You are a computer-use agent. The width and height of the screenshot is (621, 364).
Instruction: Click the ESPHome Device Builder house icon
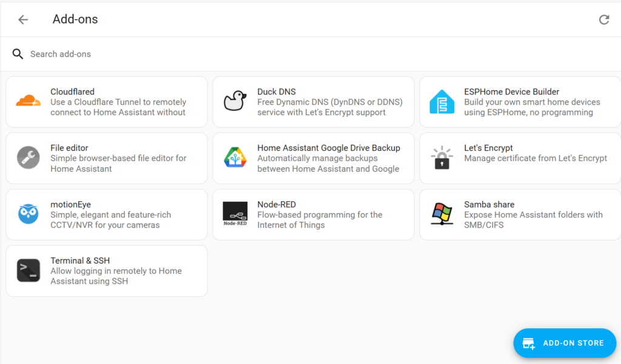[x=441, y=102]
